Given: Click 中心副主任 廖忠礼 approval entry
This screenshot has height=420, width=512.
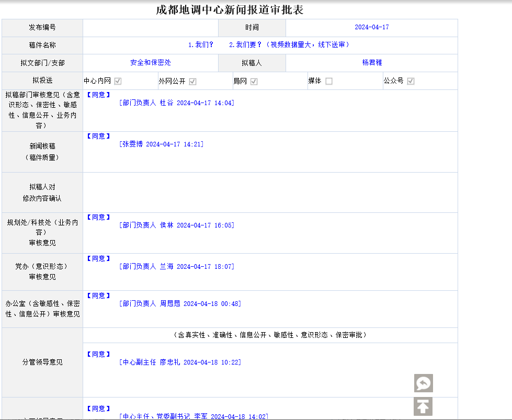Looking at the screenshot, I should (180, 362).
